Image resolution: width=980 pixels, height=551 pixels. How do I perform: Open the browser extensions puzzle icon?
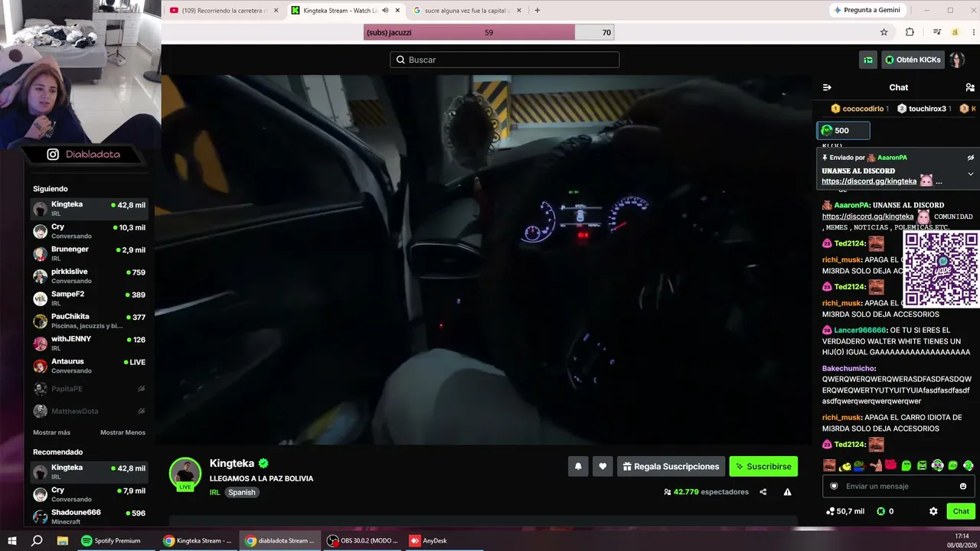[910, 32]
